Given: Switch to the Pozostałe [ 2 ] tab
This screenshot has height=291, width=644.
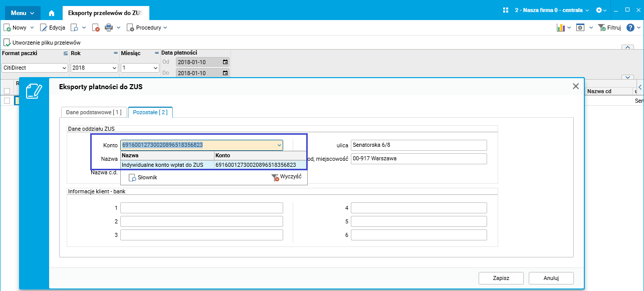Looking at the screenshot, I should [150, 112].
